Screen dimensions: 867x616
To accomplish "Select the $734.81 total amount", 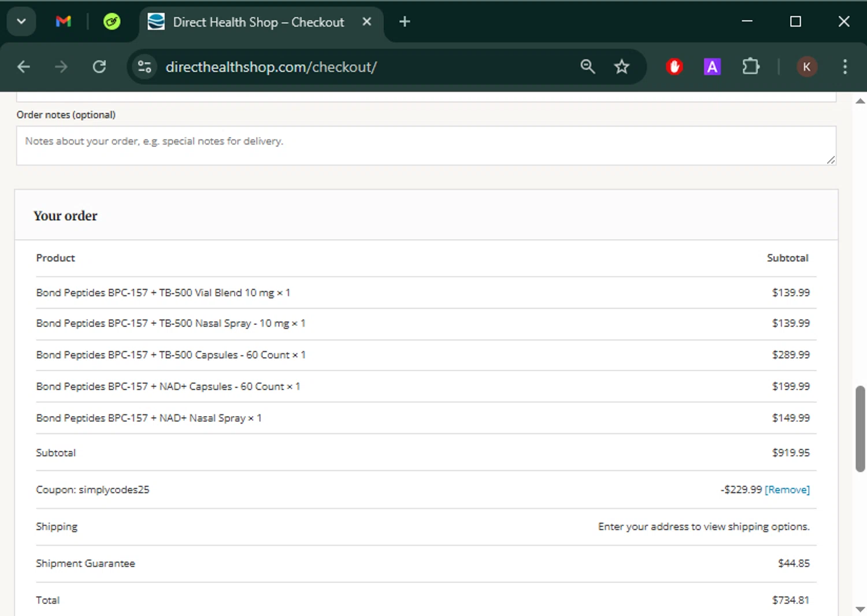I will click(791, 600).
